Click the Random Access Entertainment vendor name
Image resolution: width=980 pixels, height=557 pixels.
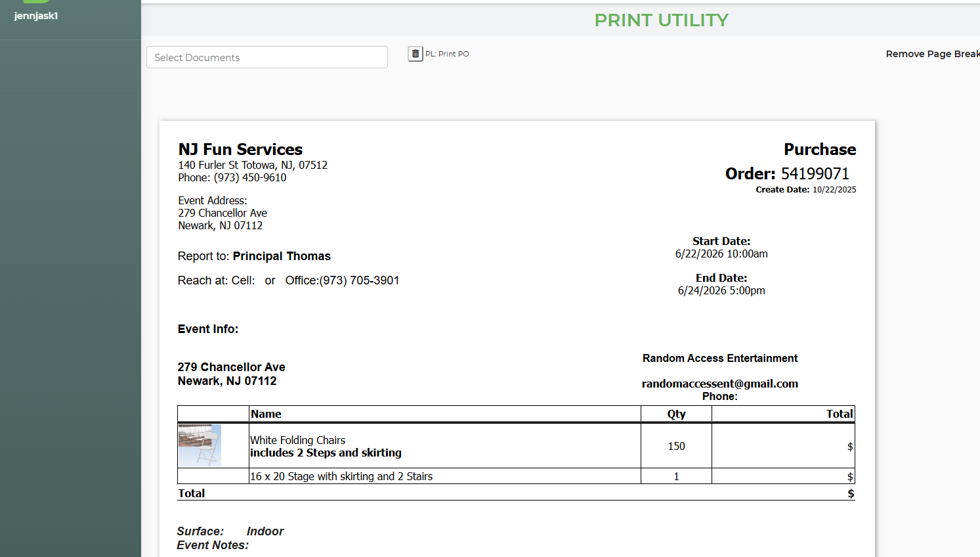coord(720,358)
